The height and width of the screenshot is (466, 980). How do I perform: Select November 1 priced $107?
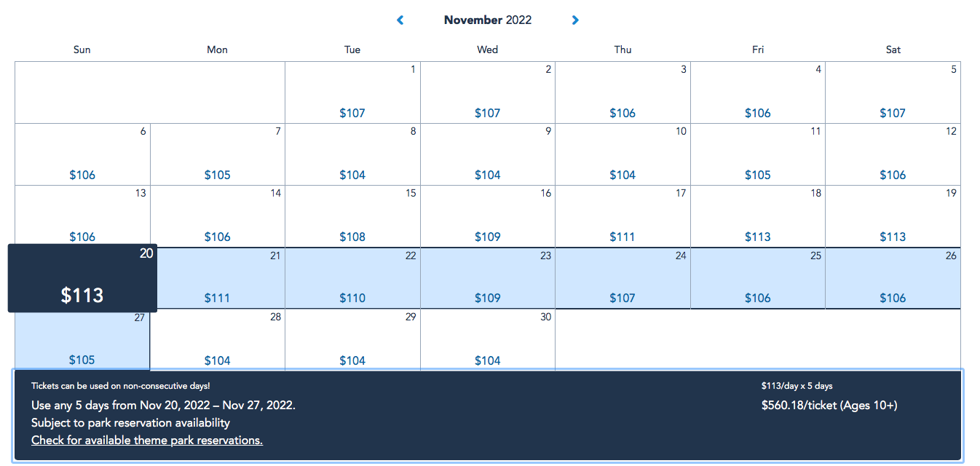[x=352, y=92]
